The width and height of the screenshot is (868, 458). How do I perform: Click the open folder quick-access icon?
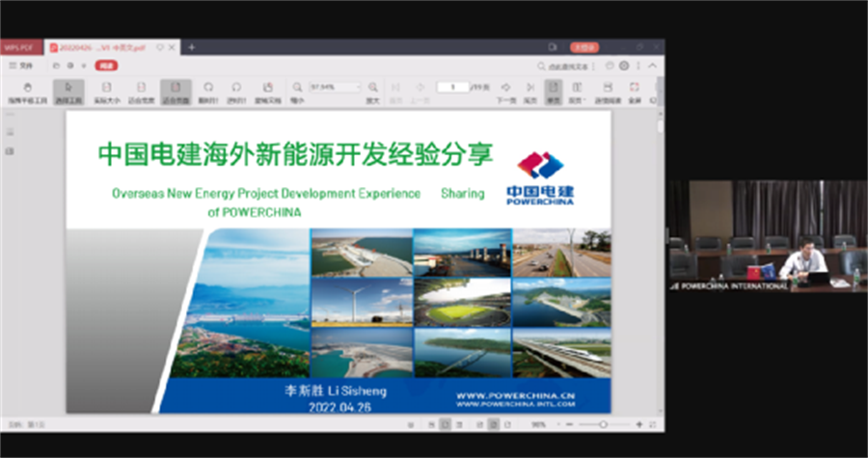(x=56, y=66)
